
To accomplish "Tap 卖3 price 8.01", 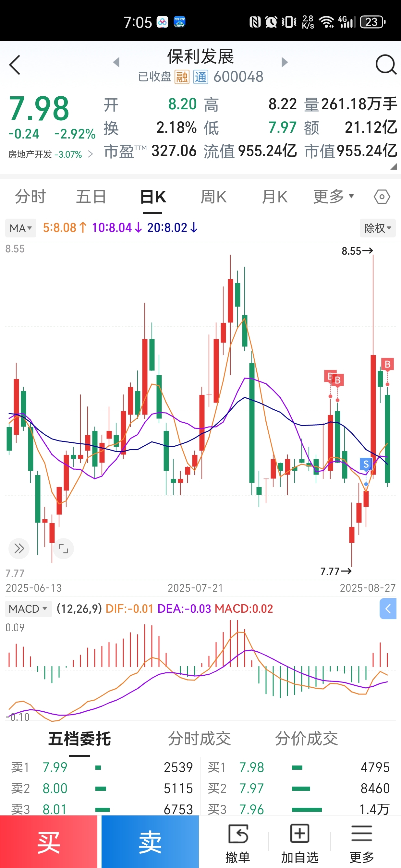I will (x=55, y=809).
